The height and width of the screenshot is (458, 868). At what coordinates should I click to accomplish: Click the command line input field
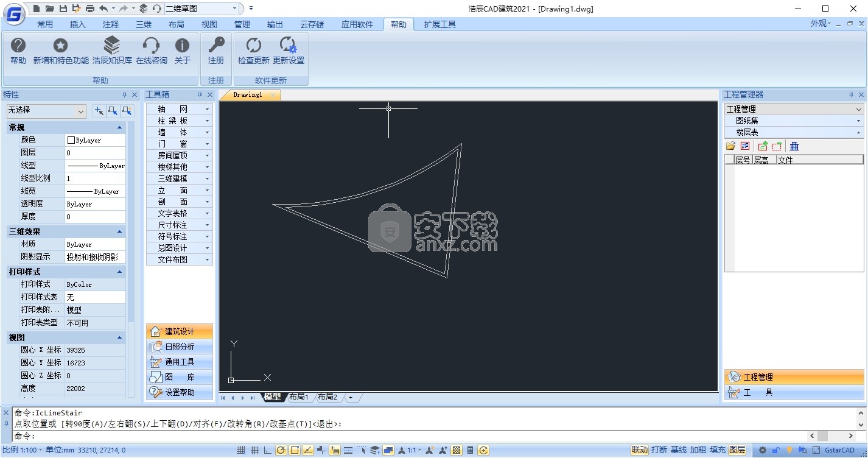pos(420,436)
